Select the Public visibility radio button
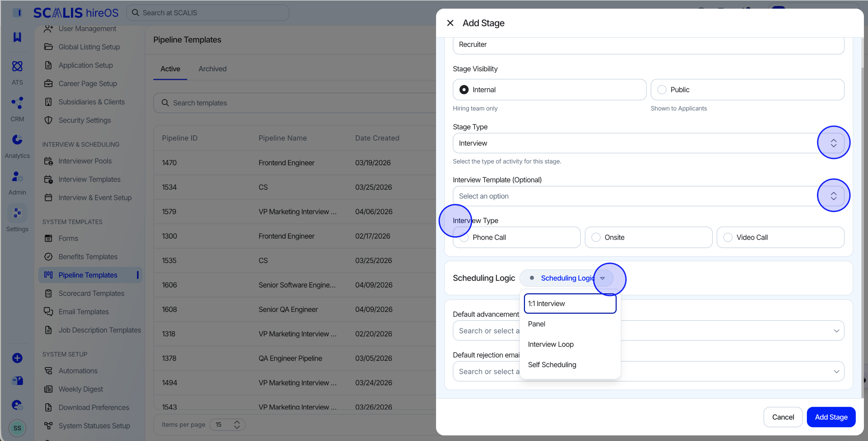 click(x=662, y=90)
